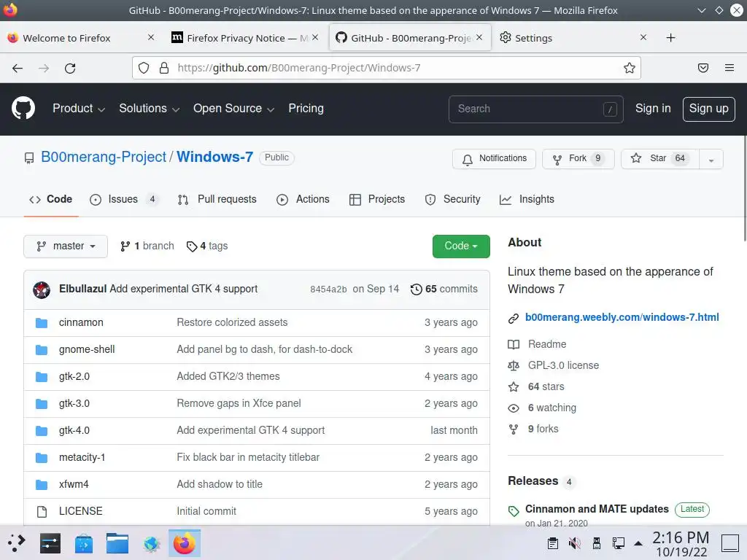747x560 pixels.
Task: Open the Actions tab
Action: pyautogui.click(x=303, y=200)
